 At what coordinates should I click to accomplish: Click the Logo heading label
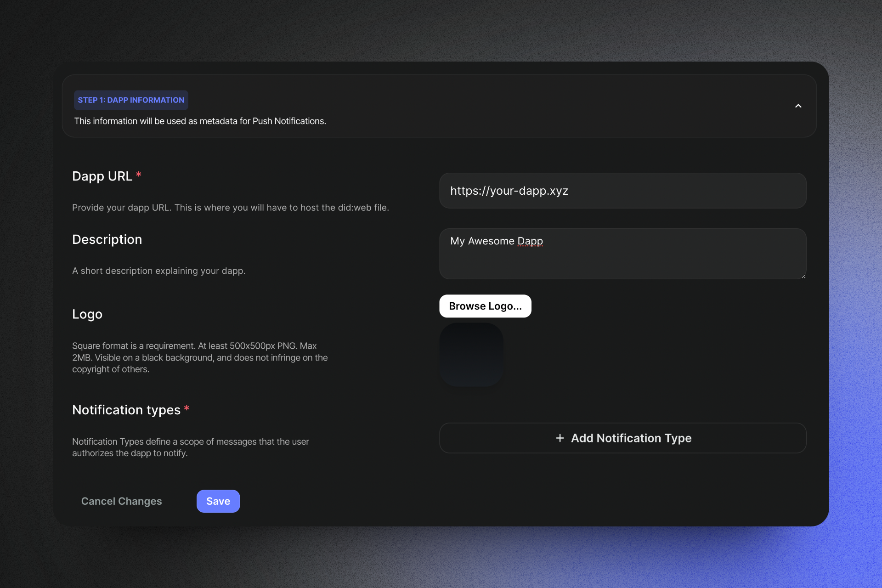87,314
